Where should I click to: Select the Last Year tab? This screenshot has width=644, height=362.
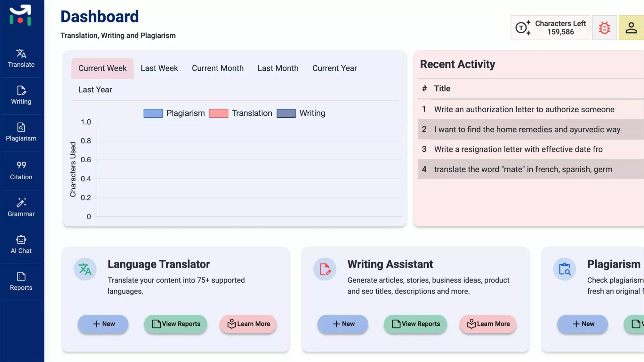95,90
